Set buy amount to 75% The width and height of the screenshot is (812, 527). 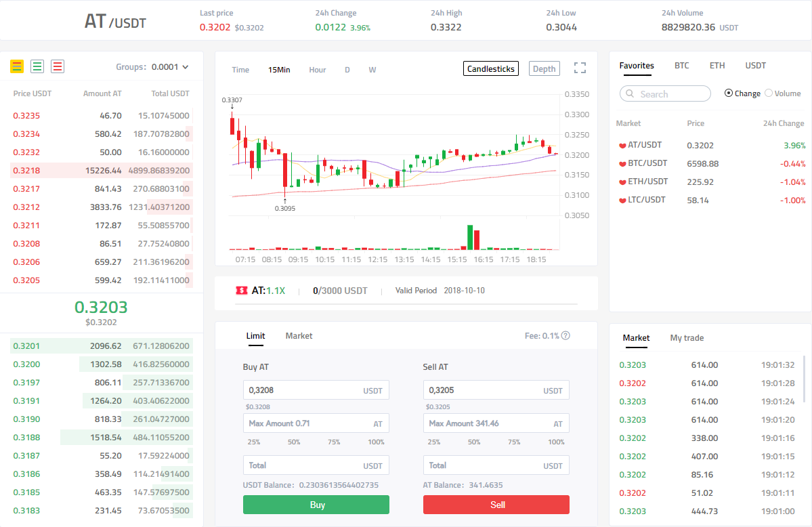pos(334,442)
